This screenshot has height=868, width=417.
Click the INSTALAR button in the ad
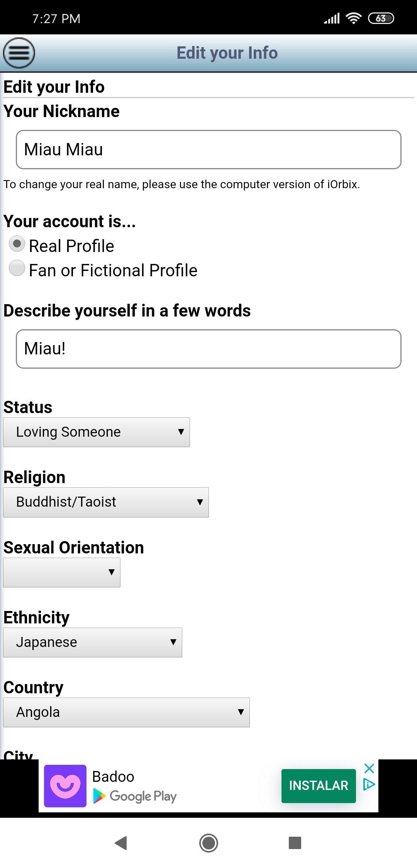pos(319,786)
